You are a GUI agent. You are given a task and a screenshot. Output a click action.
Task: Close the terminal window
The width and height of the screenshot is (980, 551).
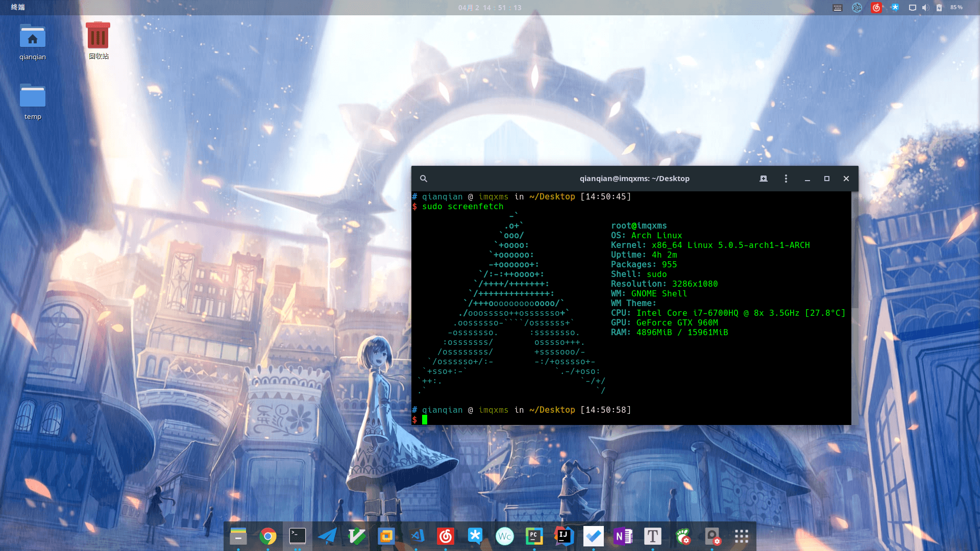point(846,179)
